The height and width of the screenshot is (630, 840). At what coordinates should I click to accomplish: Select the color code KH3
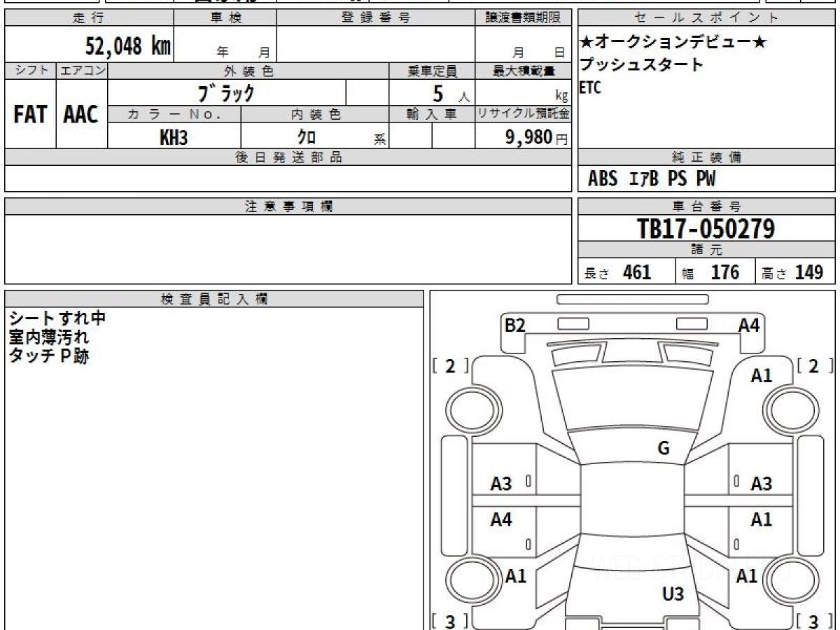click(174, 137)
